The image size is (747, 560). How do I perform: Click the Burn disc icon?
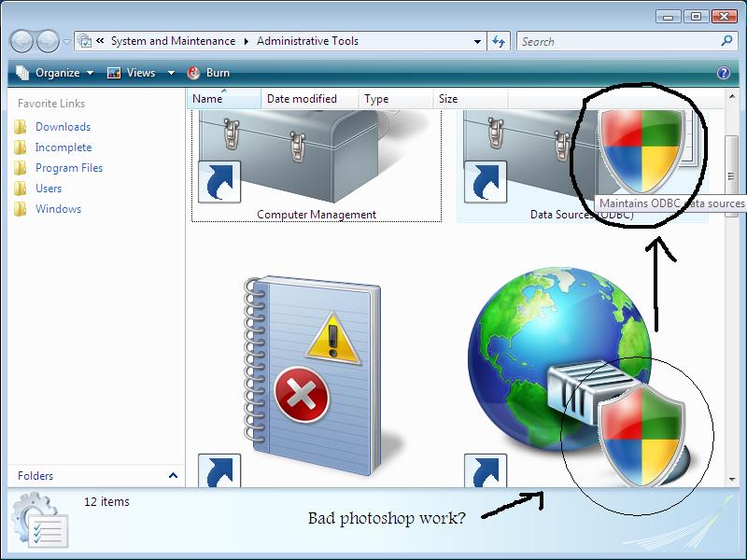193,73
